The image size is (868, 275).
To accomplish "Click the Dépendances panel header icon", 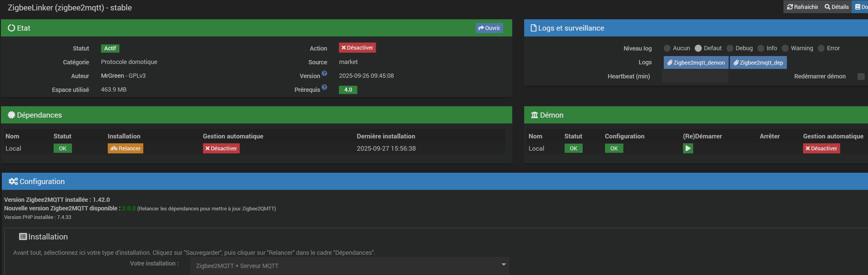I will tap(11, 115).
